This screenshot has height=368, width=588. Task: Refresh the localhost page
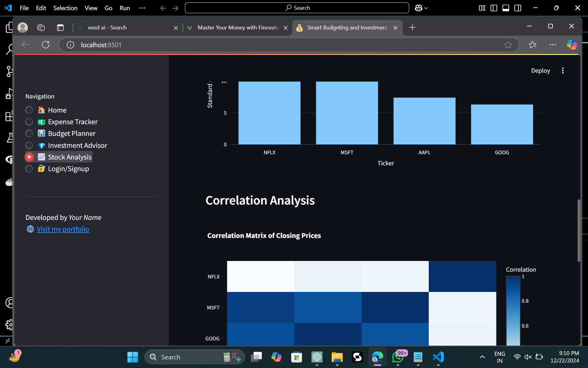tap(46, 45)
